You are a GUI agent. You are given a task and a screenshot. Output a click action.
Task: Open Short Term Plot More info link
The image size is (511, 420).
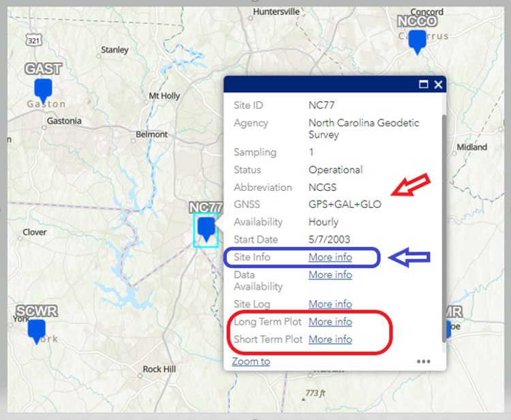(330, 340)
